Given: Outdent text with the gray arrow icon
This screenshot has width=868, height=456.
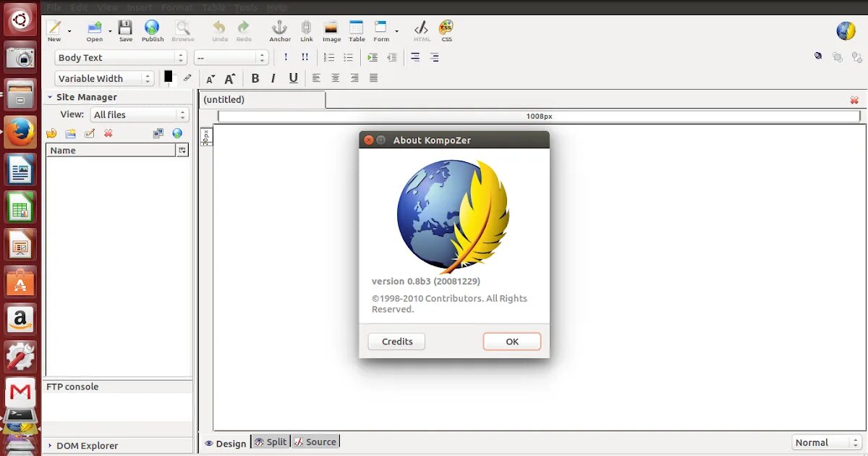Looking at the screenshot, I should pos(391,57).
